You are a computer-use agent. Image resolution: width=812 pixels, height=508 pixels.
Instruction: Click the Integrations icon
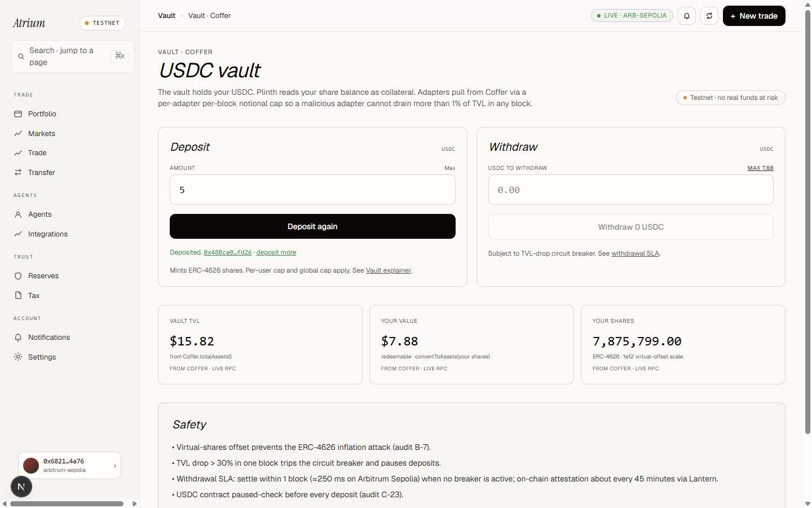point(18,234)
